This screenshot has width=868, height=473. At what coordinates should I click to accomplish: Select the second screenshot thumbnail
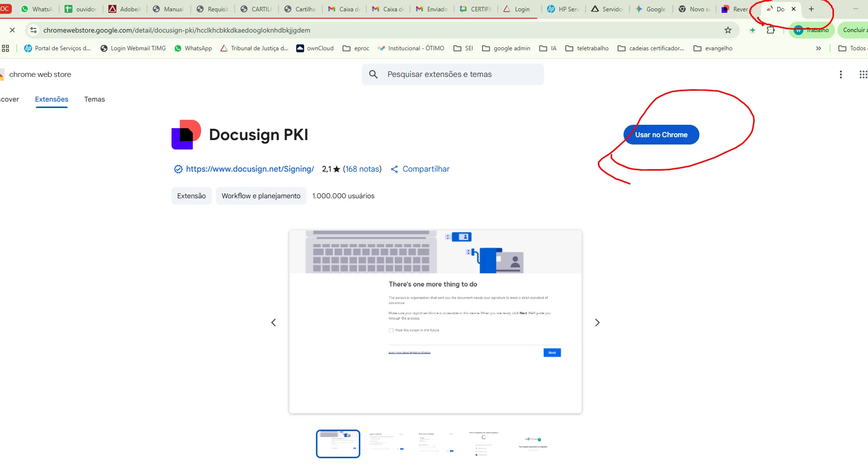(387, 444)
